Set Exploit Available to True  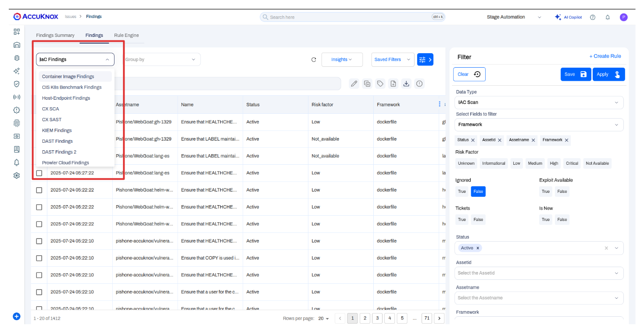tap(546, 192)
